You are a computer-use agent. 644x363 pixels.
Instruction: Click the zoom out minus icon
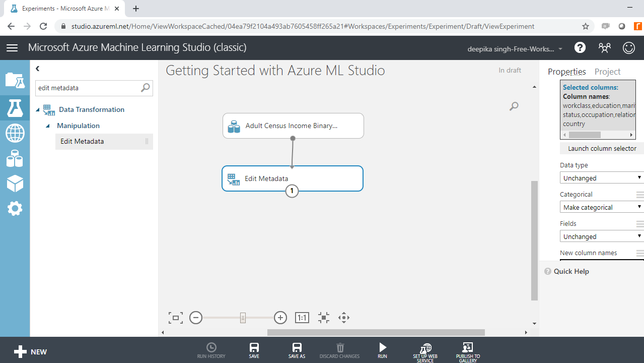click(x=196, y=318)
